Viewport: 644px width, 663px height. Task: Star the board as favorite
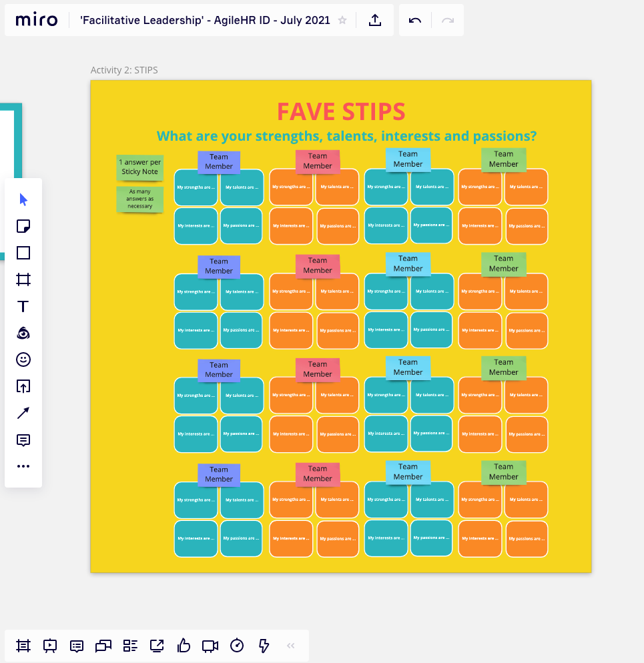click(342, 20)
